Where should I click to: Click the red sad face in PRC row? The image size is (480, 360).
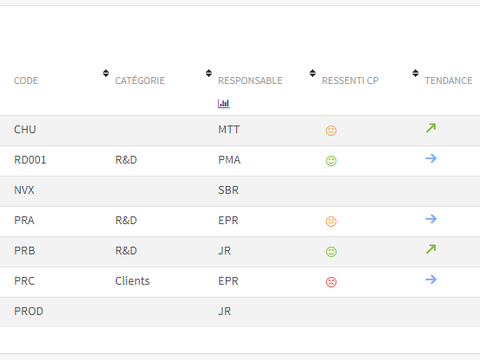(x=331, y=282)
